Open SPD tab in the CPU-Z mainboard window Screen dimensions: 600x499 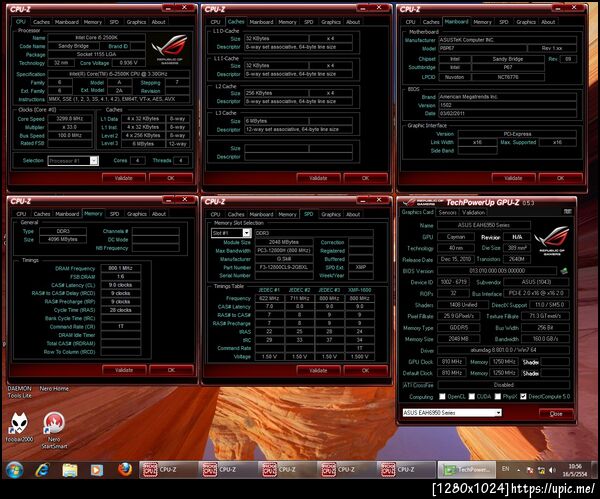[504, 22]
